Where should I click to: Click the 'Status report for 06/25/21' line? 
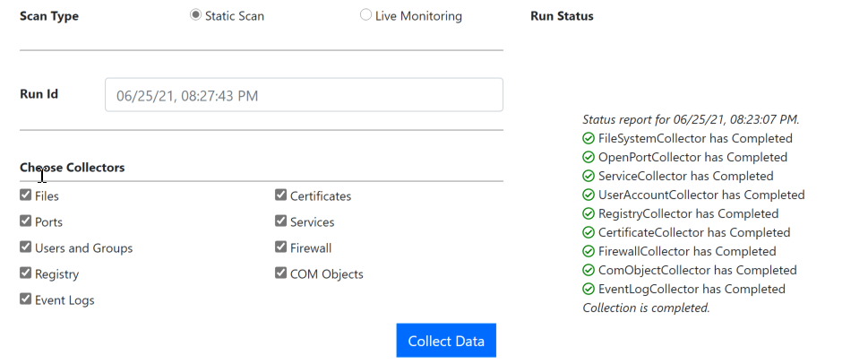click(691, 119)
